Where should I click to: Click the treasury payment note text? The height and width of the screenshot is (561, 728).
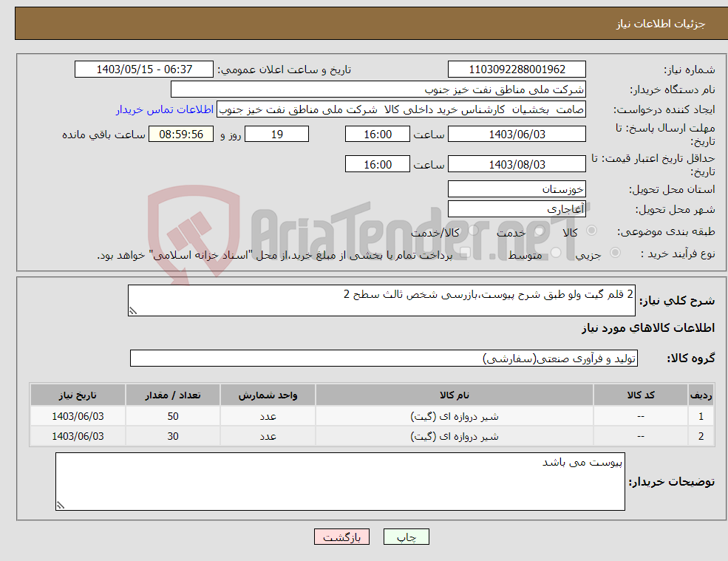point(274,255)
